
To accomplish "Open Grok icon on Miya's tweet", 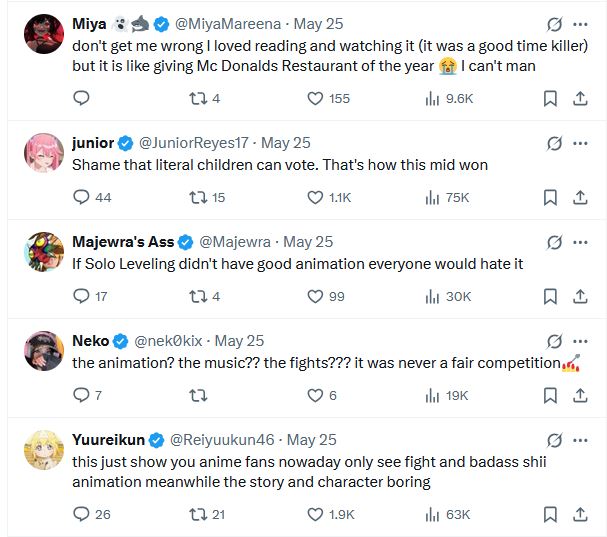I will click(552, 23).
